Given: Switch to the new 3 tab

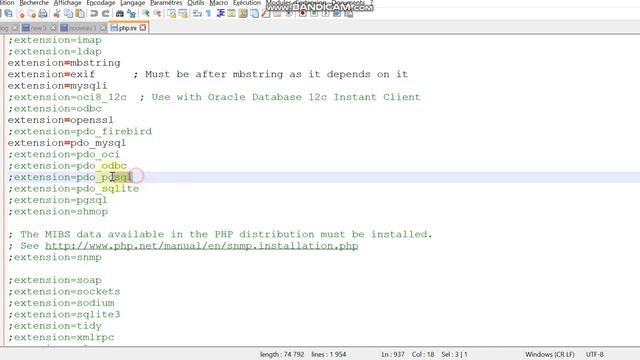Looking at the screenshot, I should click(x=38, y=28).
